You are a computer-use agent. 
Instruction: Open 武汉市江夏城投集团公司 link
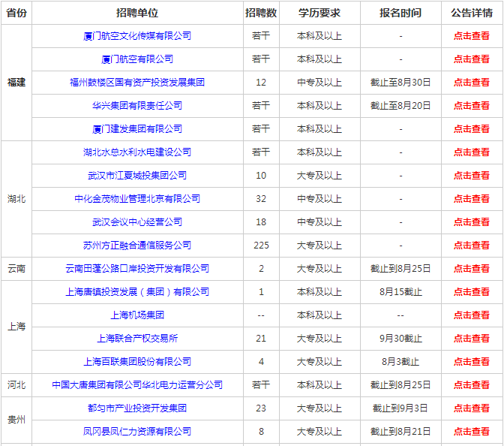(137, 176)
